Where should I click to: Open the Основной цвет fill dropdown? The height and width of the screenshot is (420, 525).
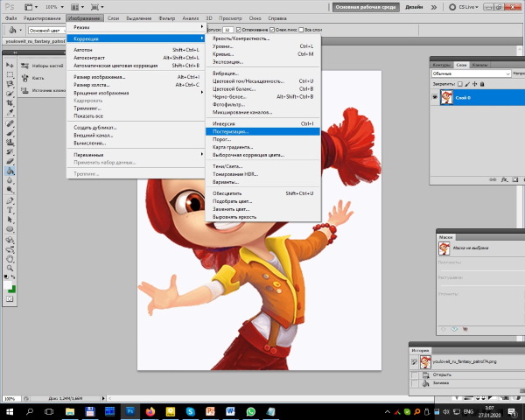click(x=47, y=31)
